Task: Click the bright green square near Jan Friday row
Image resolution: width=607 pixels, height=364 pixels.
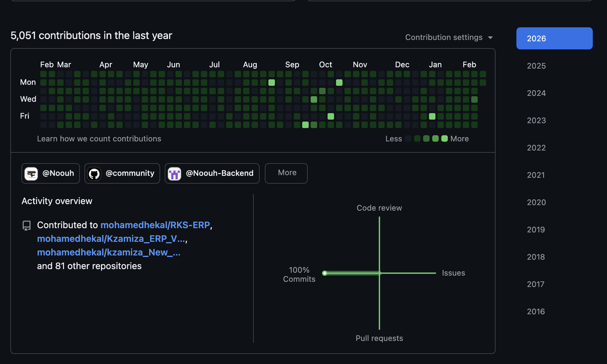Action: pos(432,116)
